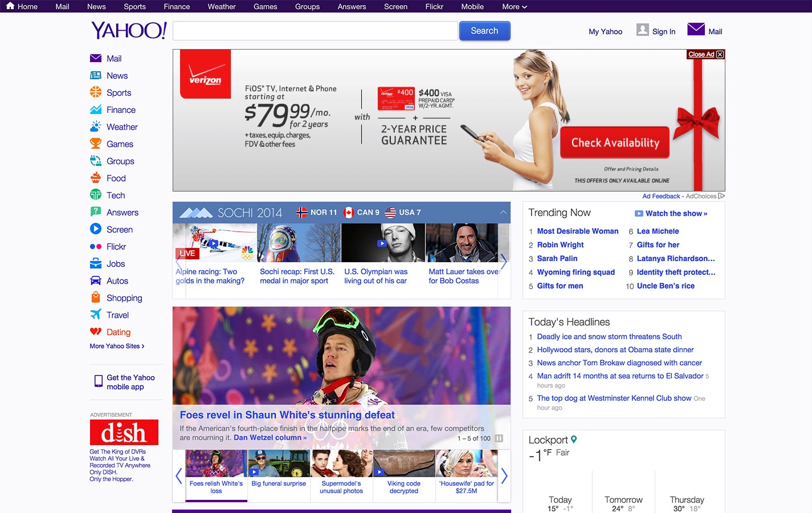
Task: Click the Sign In user avatar icon
Action: (x=643, y=30)
